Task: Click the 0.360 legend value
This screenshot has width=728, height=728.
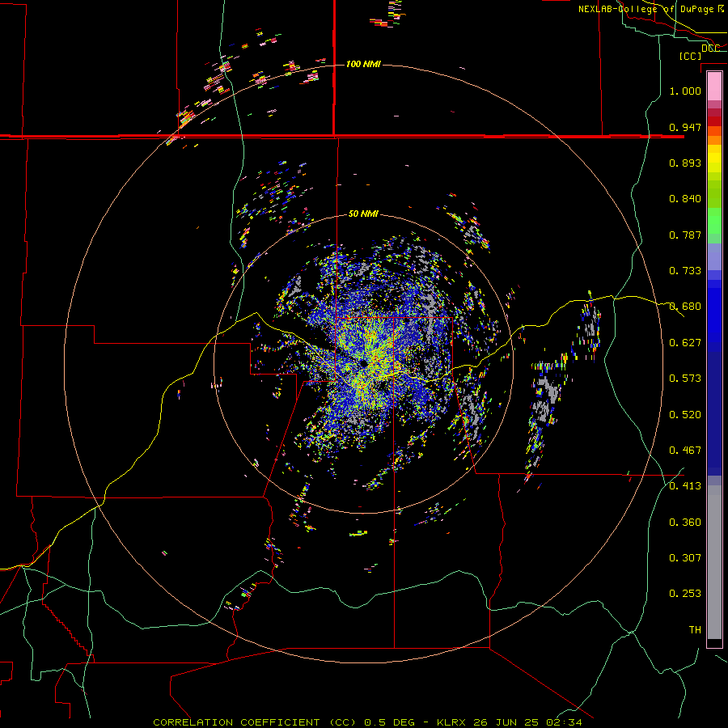Action: 685,522
